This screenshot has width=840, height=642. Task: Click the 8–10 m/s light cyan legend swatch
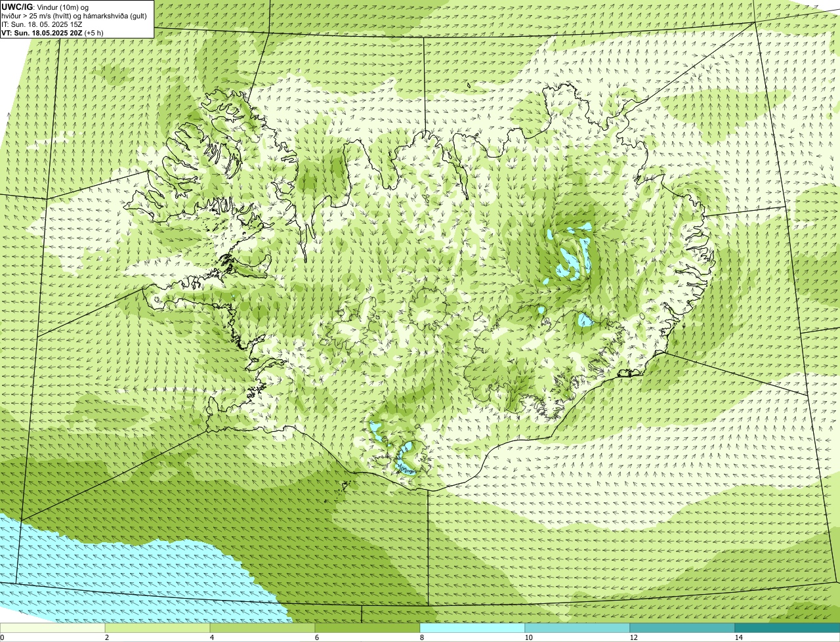coord(472,628)
